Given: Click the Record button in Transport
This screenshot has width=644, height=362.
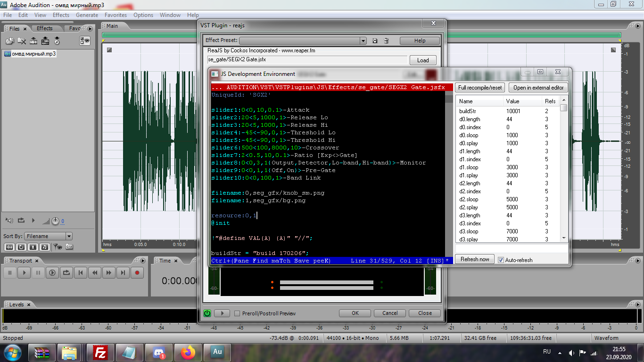Looking at the screenshot, I should 137,272.
